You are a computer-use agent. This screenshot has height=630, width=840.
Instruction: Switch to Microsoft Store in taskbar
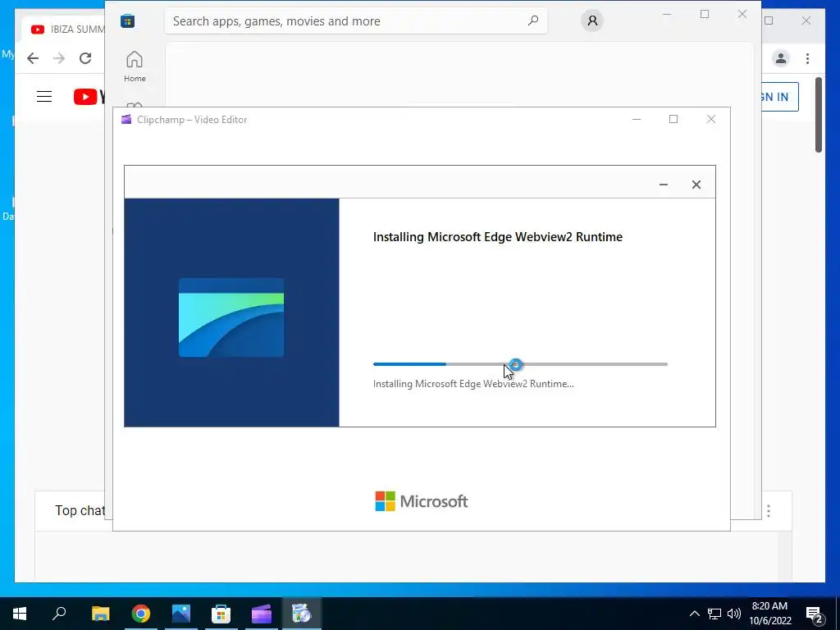click(x=221, y=614)
